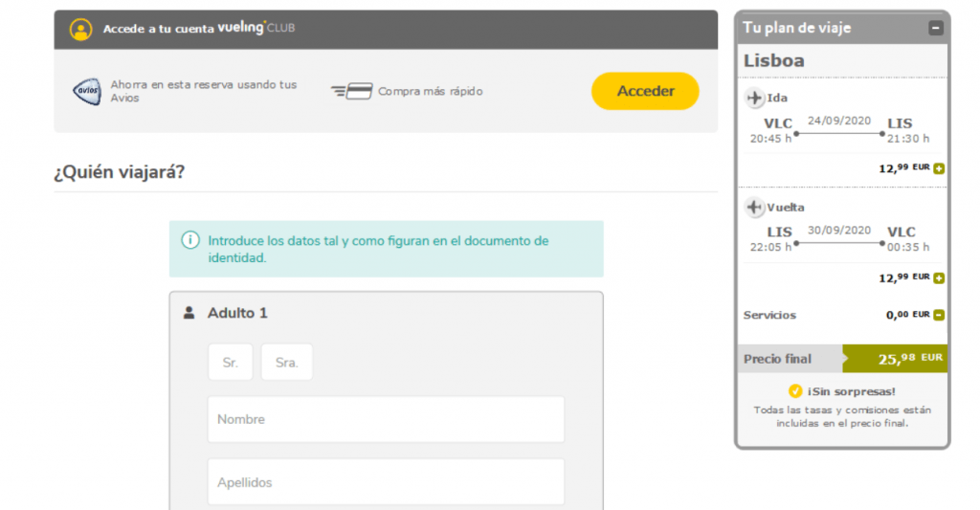
Task: Expand the Vuelta flight price breakdown
Action: coord(939,278)
